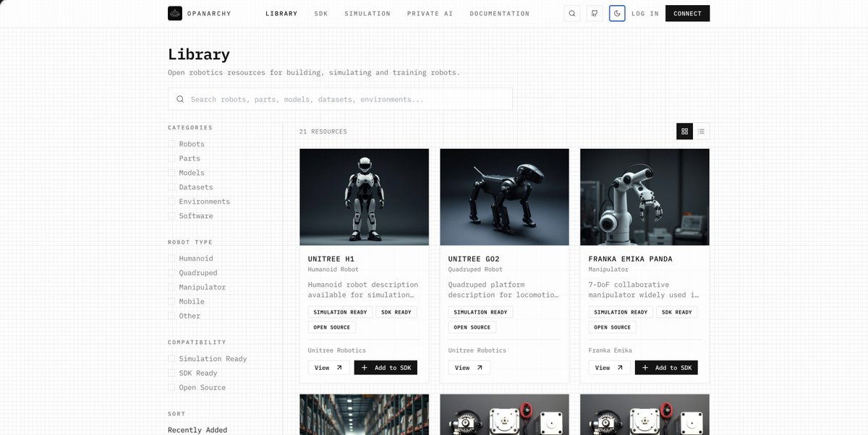Click the Opanarchy logo icon

(175, 13)
